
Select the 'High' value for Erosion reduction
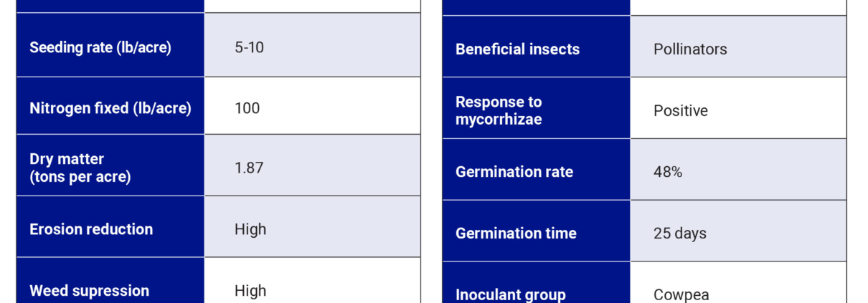(x=250, y=229)
